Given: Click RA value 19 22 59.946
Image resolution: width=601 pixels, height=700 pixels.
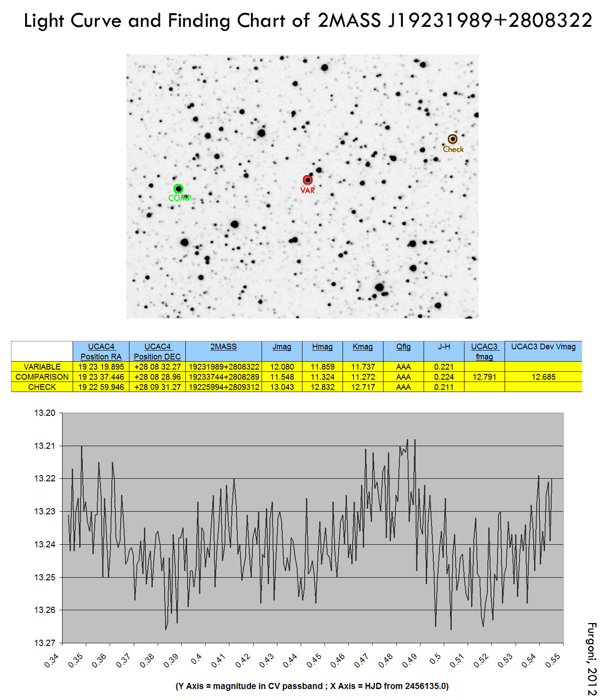Looking at the screenshot, I should (101, 387).
